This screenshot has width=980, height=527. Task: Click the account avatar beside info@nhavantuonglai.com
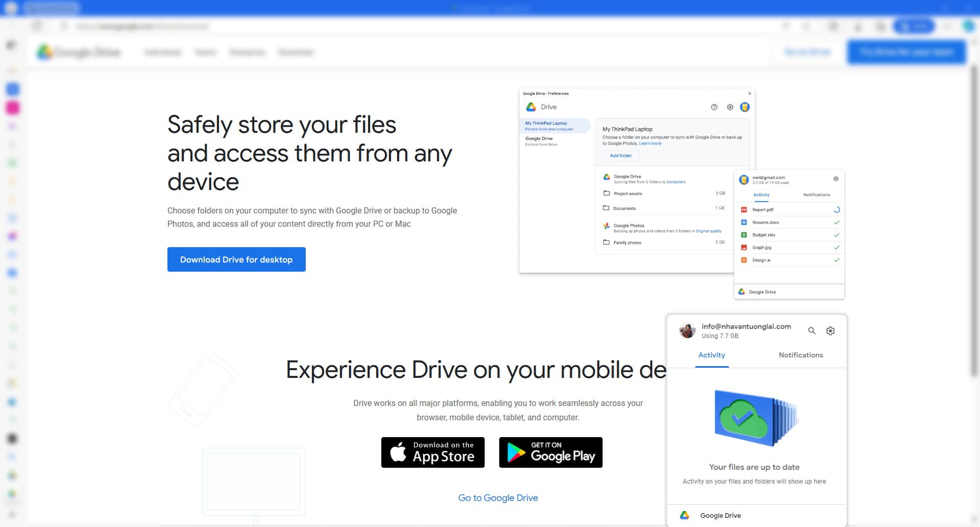coord(688,331)
